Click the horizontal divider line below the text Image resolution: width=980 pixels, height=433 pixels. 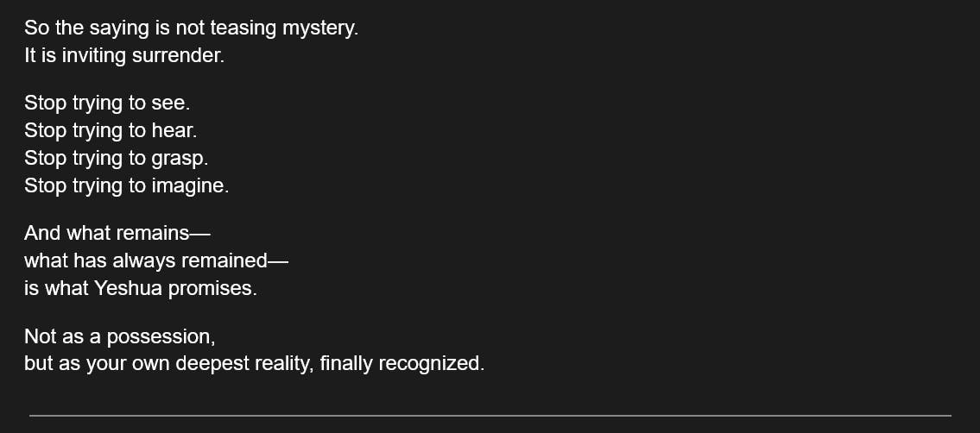point(490,416)
